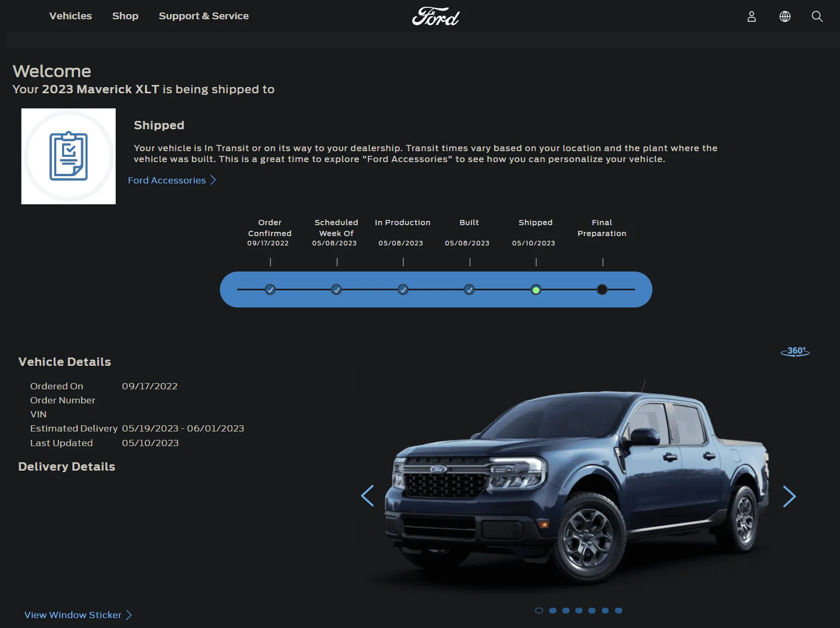This screenshot has width=840, height=628.
Task: Select the seventh carousel dot indicator
Action: coord(619,611)
